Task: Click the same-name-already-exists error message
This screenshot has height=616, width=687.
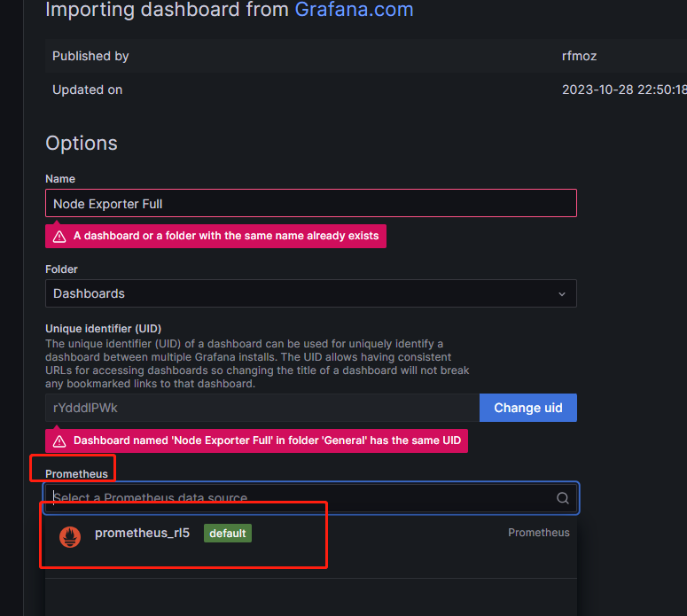Action: [x=226, y=236]
